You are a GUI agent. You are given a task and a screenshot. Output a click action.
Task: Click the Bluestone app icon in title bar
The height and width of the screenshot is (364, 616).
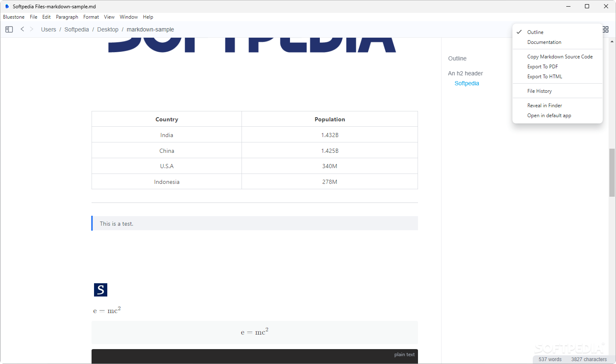click(7, 6)
